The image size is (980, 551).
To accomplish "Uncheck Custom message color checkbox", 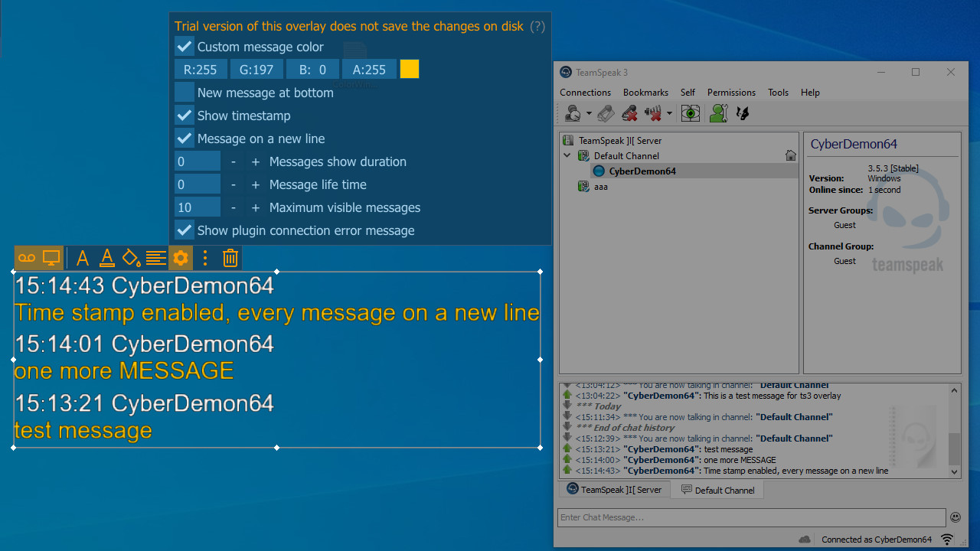I will pos(185,47).
